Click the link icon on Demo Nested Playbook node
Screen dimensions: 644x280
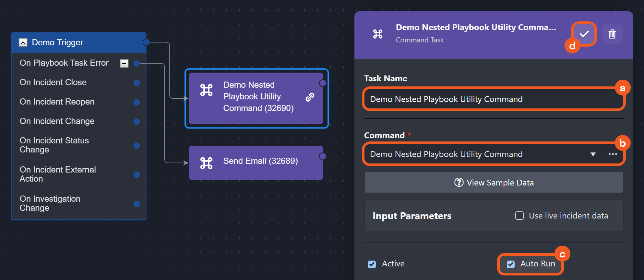click(310, 97)
